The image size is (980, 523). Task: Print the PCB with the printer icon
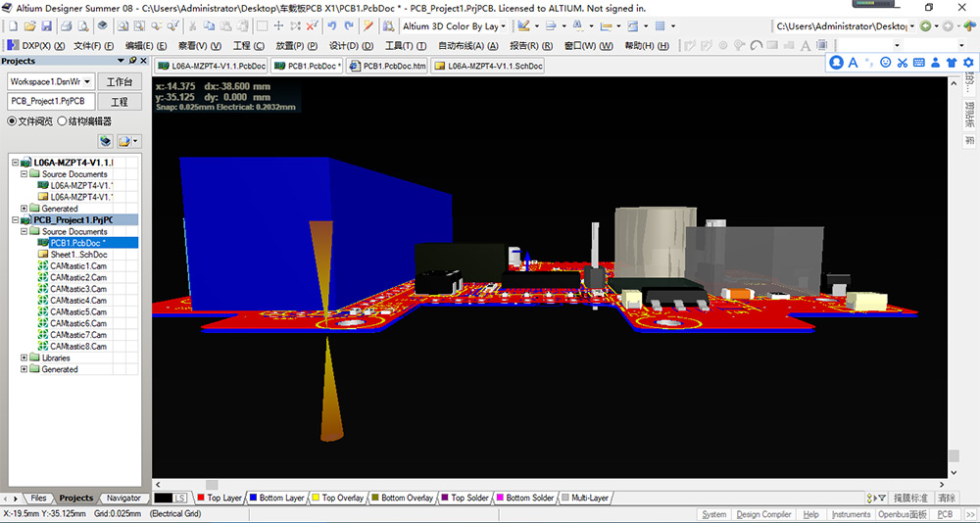tap(67, 26)
